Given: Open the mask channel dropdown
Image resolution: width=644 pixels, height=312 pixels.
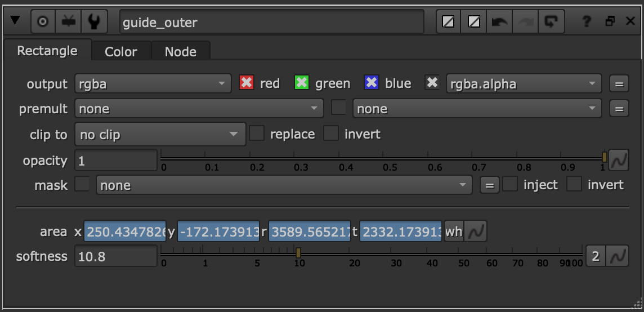Looking at the screenshot, I should (x=284, y=185).
